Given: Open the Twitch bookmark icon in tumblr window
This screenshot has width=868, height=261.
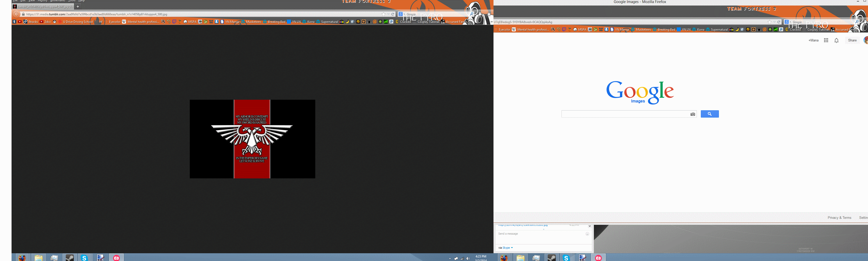Looking at the screenshot, I should [x=174, y=22].
